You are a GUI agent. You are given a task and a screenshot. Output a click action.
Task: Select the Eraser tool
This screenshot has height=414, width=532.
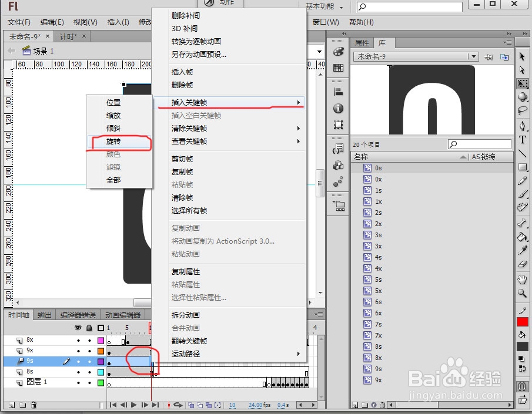tap(523, 263)
